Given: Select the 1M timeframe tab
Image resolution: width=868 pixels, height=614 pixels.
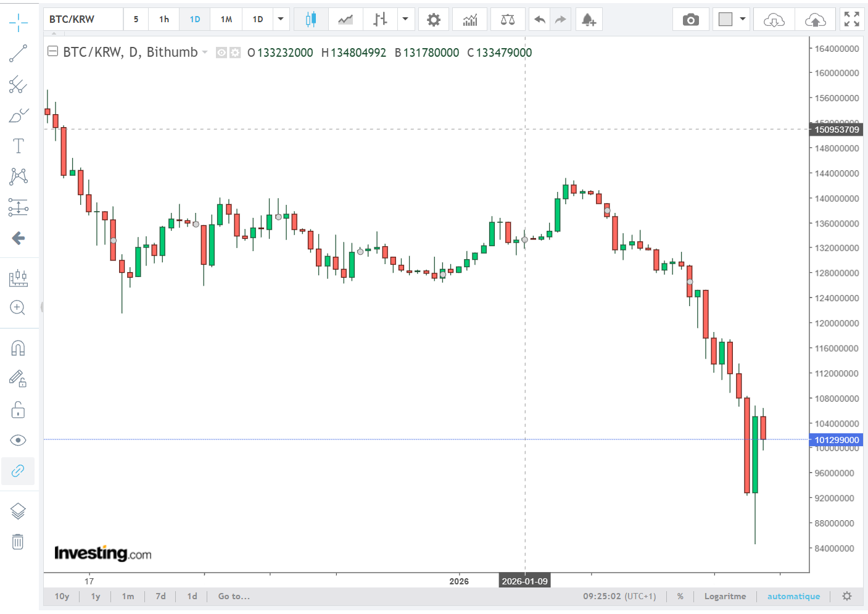Looking at the screenshot, I should [x=226, y=19].
